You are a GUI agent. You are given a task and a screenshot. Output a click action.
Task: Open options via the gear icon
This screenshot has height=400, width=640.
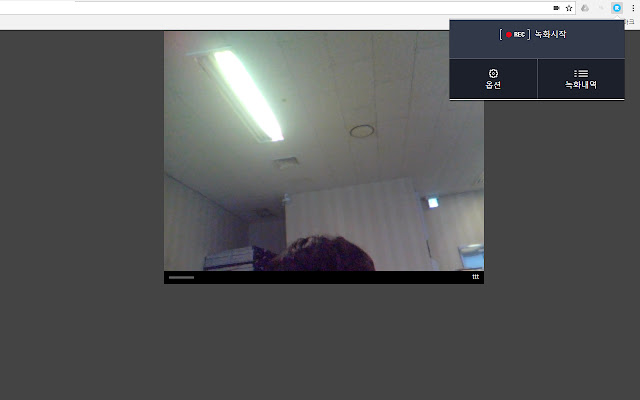click(493, 73)
